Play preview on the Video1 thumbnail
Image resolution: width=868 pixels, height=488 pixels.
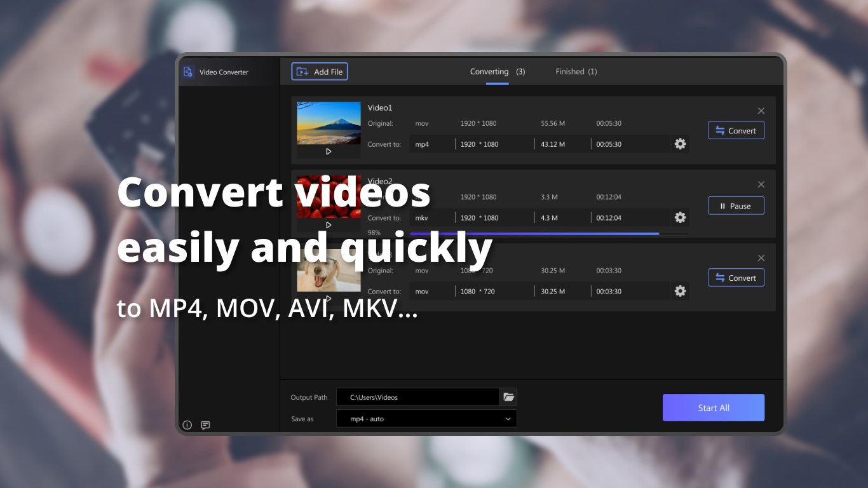coord(329,151)
